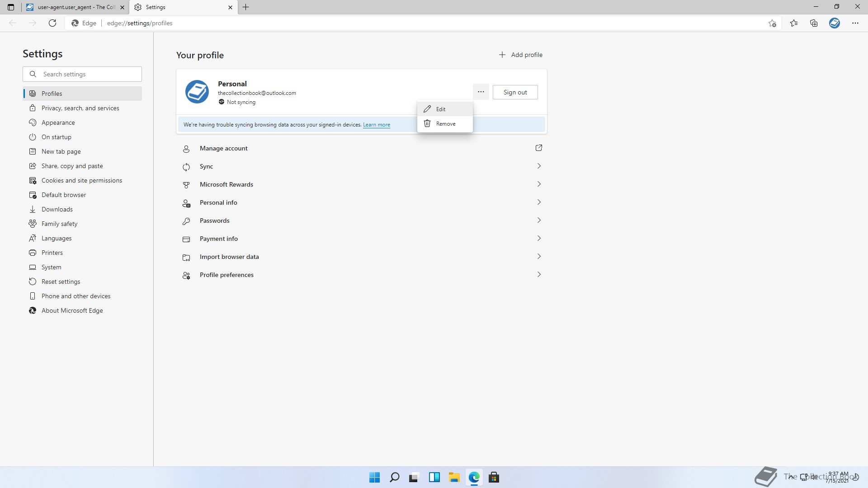868x488 pixels.
Task: Open System settings
Action: click(x=82, y=267)
